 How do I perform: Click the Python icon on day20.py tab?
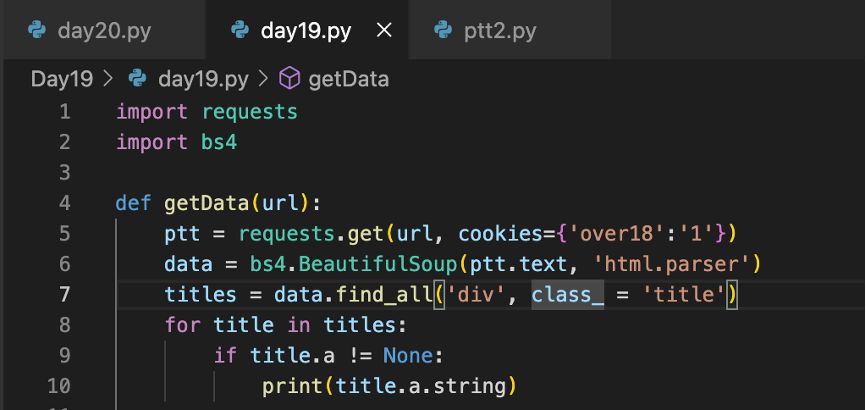coord(38,30)
